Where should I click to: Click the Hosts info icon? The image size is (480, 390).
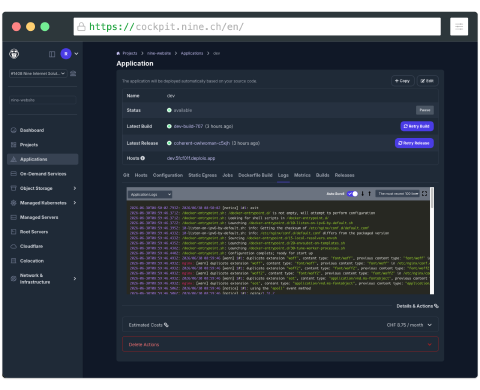coord(143,158)
